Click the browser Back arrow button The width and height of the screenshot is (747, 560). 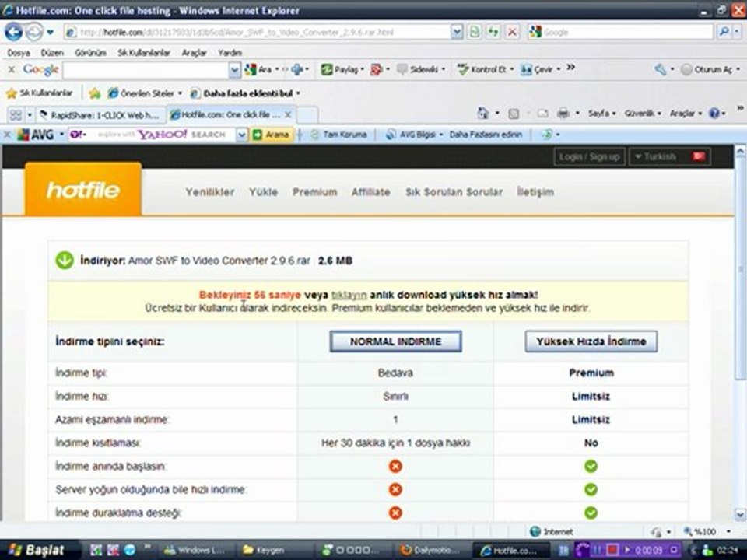pos(13,33)
